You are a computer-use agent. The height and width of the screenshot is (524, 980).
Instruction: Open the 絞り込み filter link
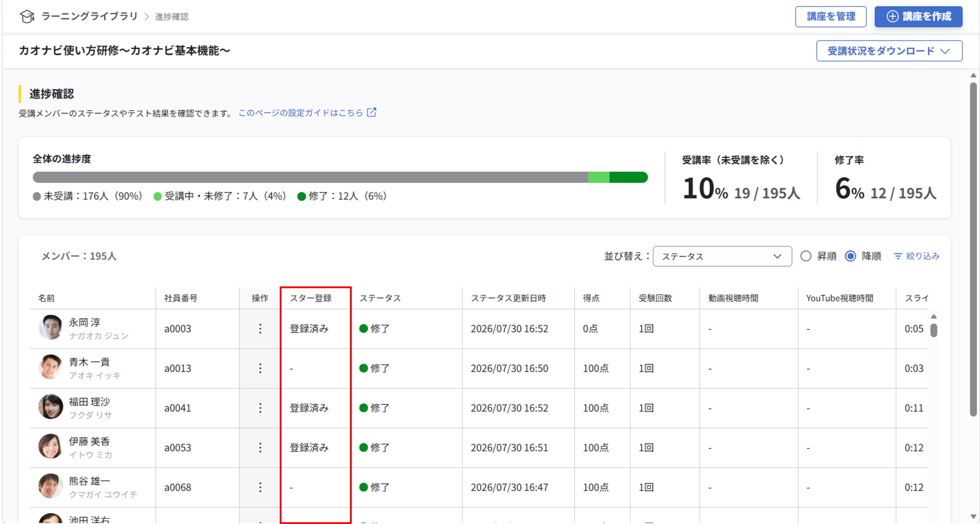click(x=917, y=256)
